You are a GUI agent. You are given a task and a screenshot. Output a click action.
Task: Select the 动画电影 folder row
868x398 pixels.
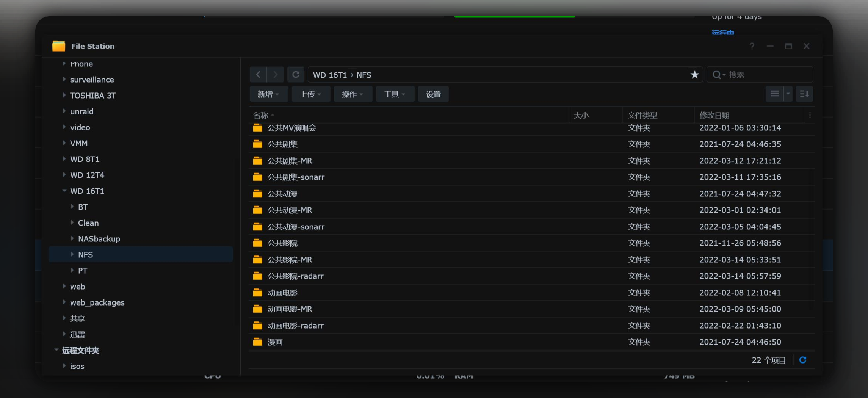(531, 293)
